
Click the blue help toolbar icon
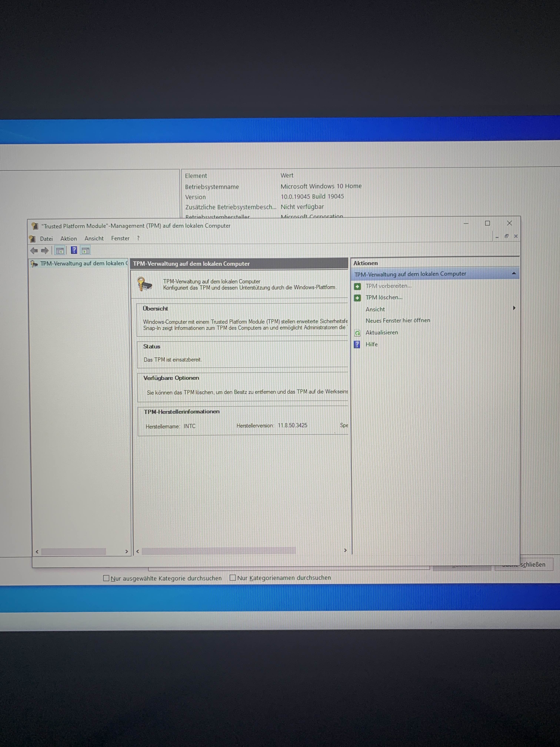[x=74, y=250]
